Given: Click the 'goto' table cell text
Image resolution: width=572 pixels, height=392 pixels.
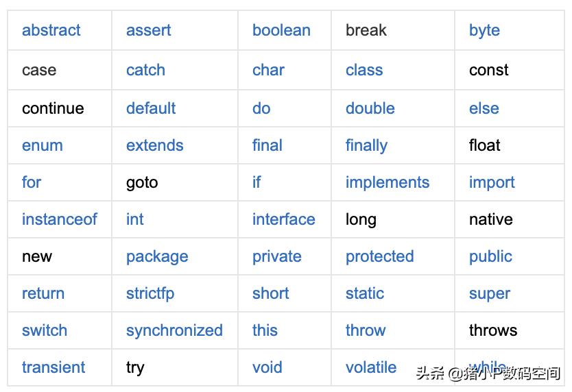Looking at the screenshot, I should 142,182.
